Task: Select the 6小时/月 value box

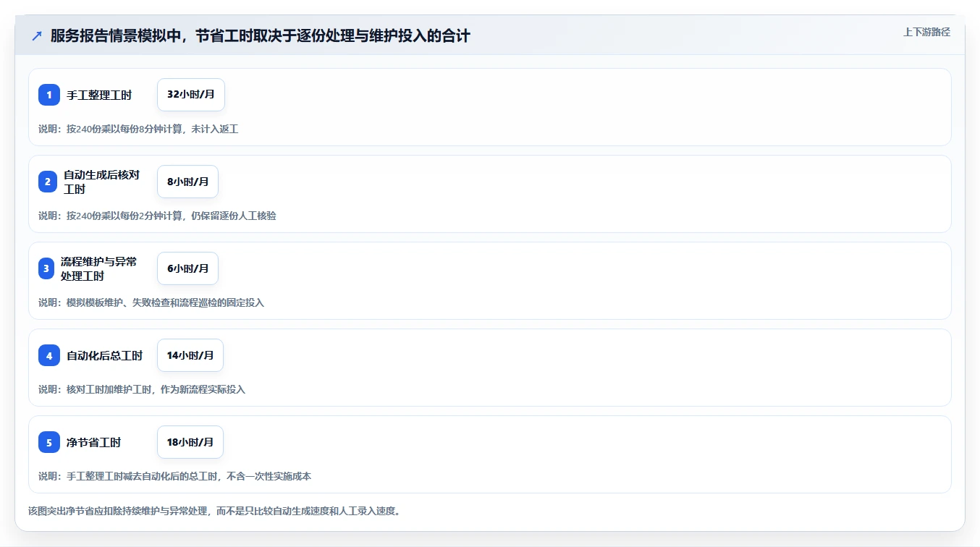Action: click(187, 268)
